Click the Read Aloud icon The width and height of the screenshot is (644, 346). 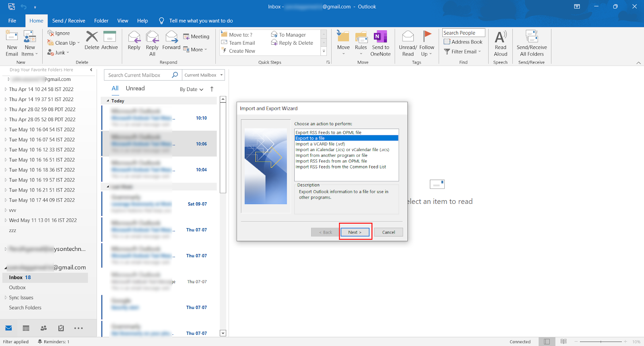pos(501,37)
